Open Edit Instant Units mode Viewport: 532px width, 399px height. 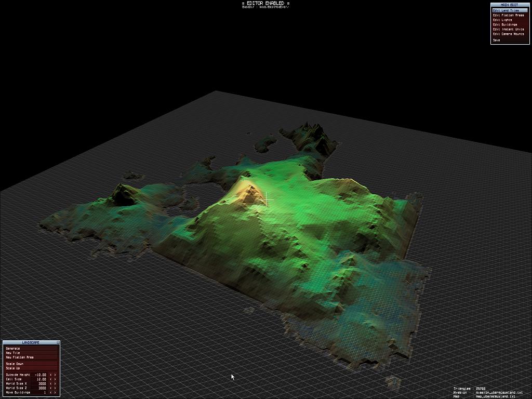510,30
